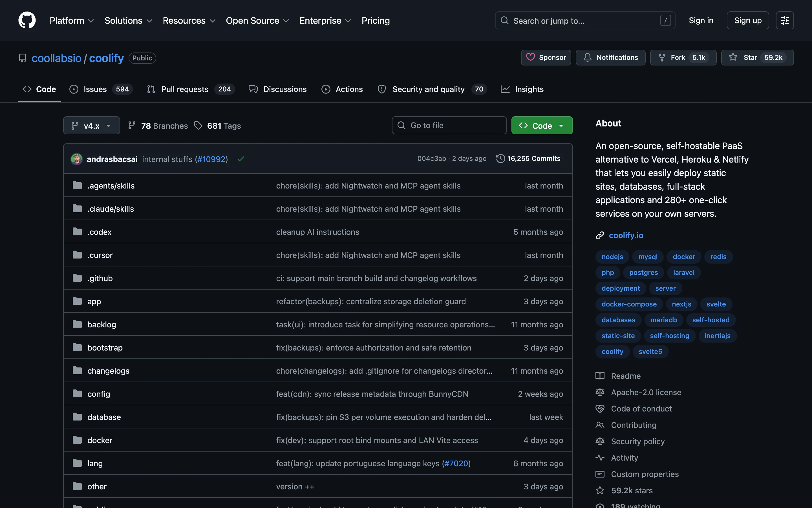
Task: View the 681 Tags list
Action: (x=218, y=126)
